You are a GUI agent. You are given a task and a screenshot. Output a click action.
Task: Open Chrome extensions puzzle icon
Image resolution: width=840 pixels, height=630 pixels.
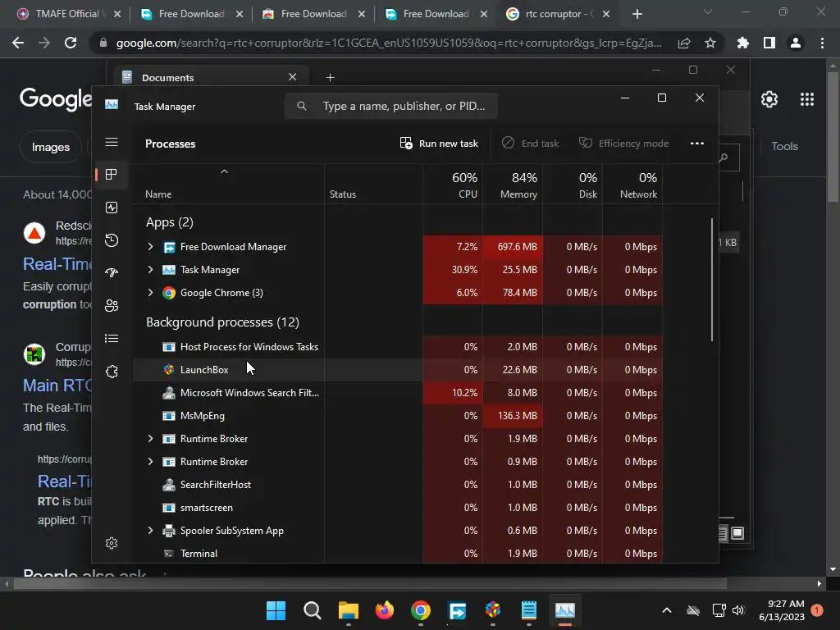[743, 43]
